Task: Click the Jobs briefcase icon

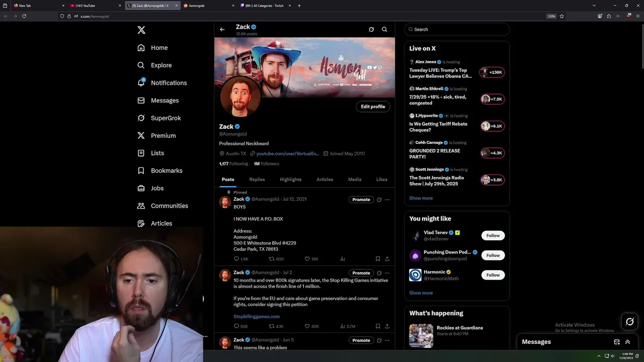Action: [x=141, y=188]
